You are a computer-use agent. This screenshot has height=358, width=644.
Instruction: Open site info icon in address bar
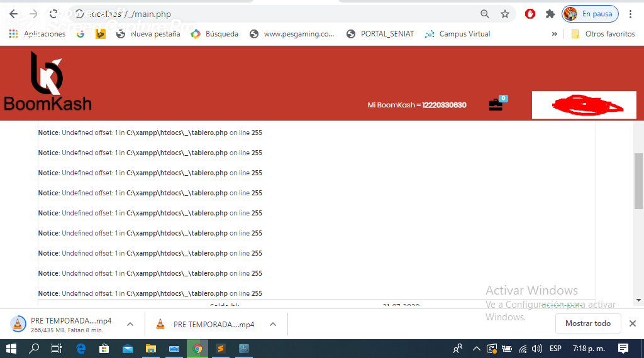[80, 14]
